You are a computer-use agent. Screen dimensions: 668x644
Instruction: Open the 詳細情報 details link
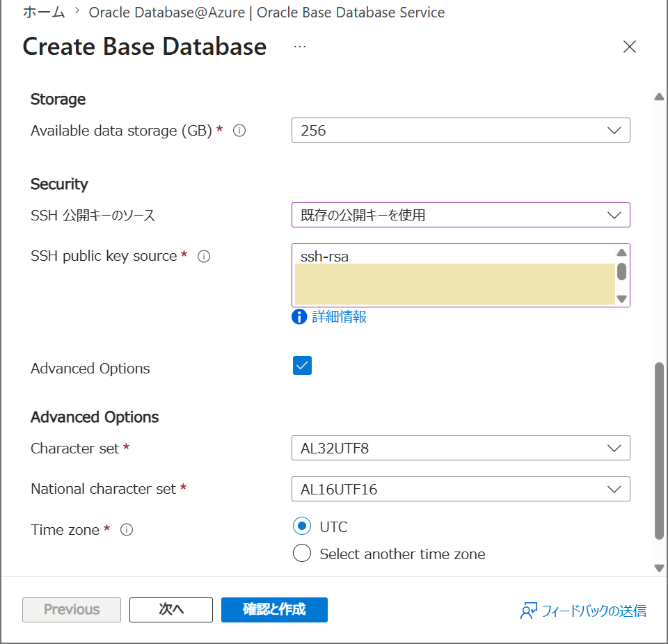339,317
